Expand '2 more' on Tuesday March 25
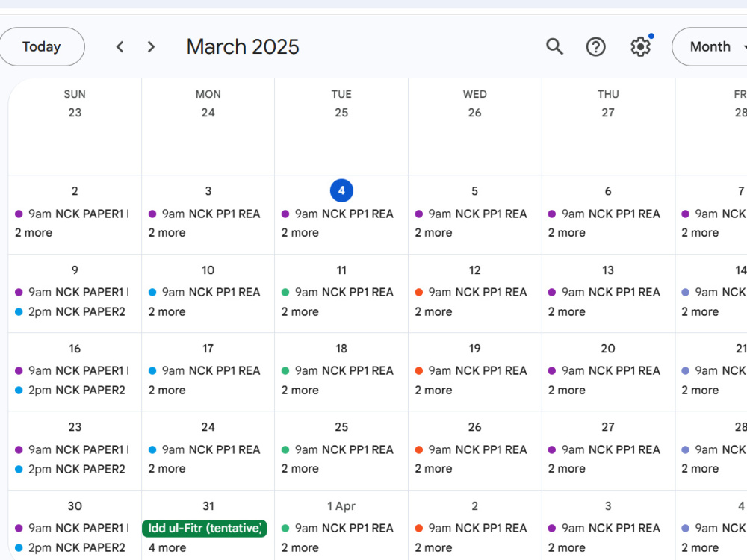 [300, 469]
